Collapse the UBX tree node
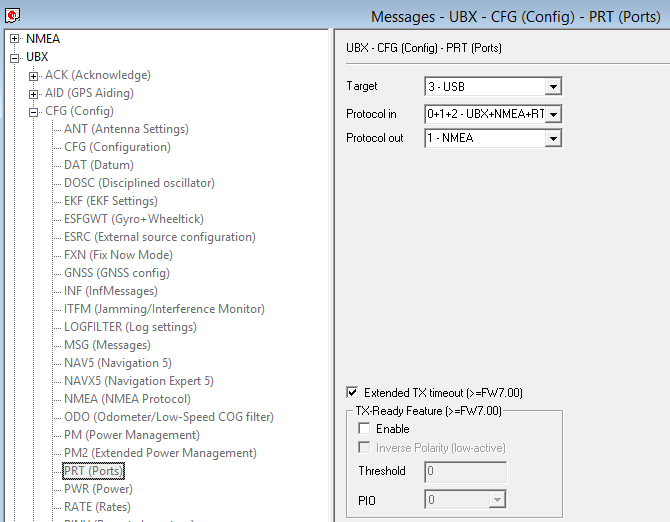The image size is (670, 522). tap(15, 57)
